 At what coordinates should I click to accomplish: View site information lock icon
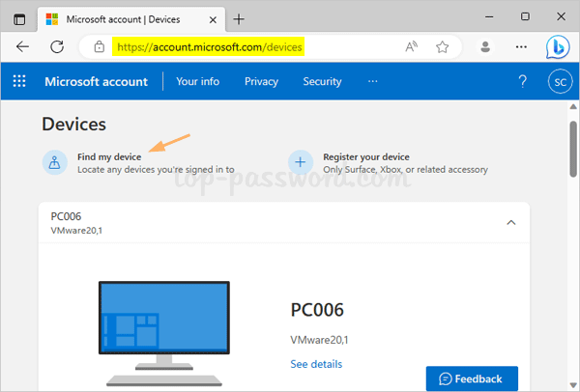click(100, 47)
